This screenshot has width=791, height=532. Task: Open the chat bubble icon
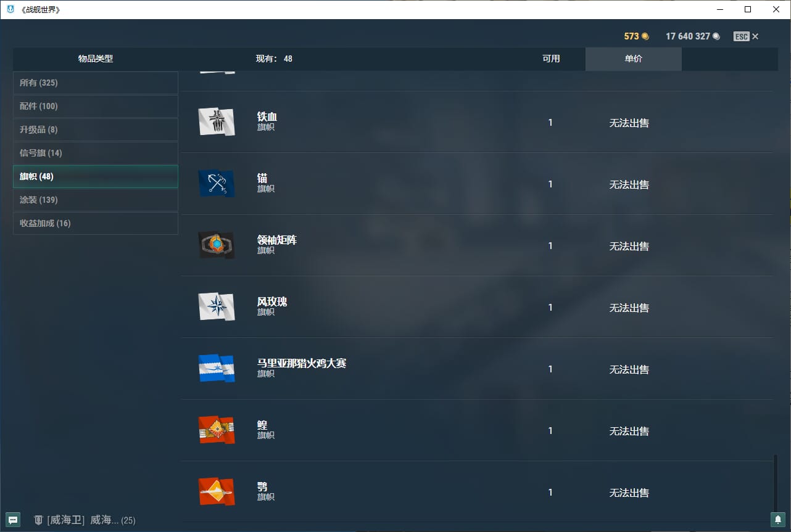[x=13, y=520]
